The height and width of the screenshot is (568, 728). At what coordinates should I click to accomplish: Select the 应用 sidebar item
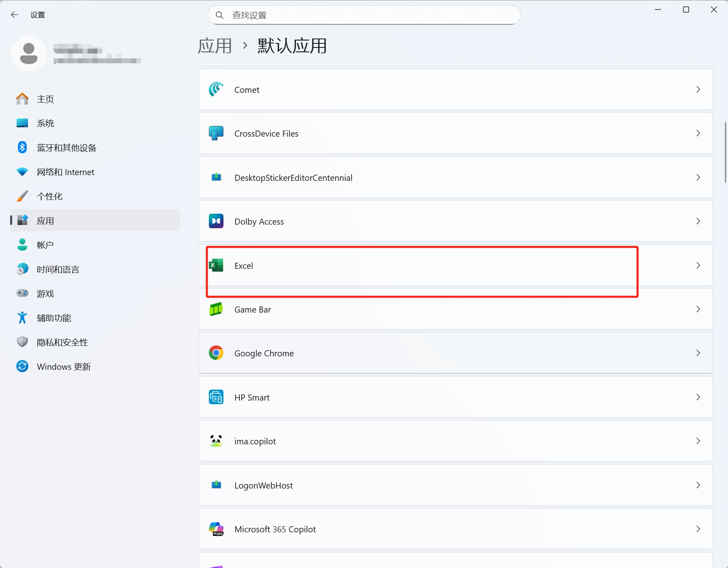[x=95, y=220]
